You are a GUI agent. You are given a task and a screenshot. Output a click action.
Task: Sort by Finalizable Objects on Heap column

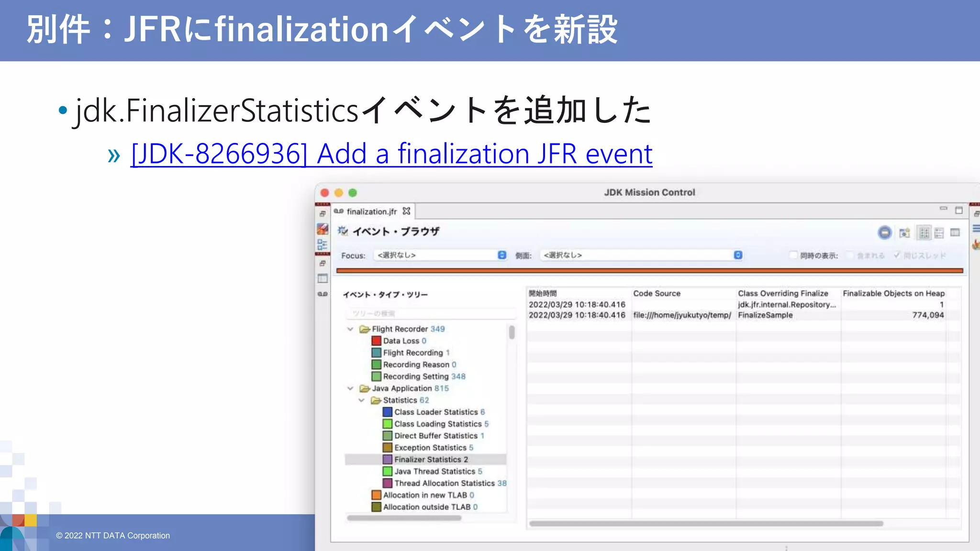click(893, 294)
